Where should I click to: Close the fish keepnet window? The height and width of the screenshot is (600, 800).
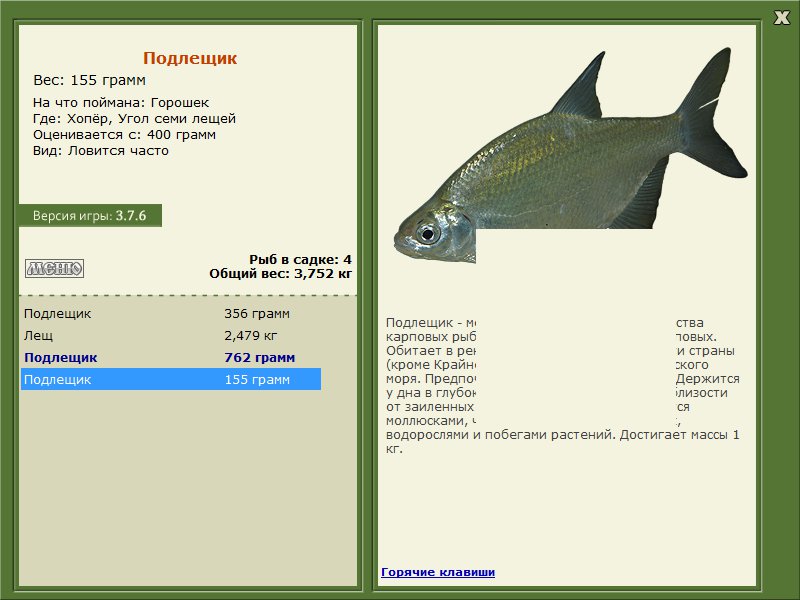tap(781, 18)
